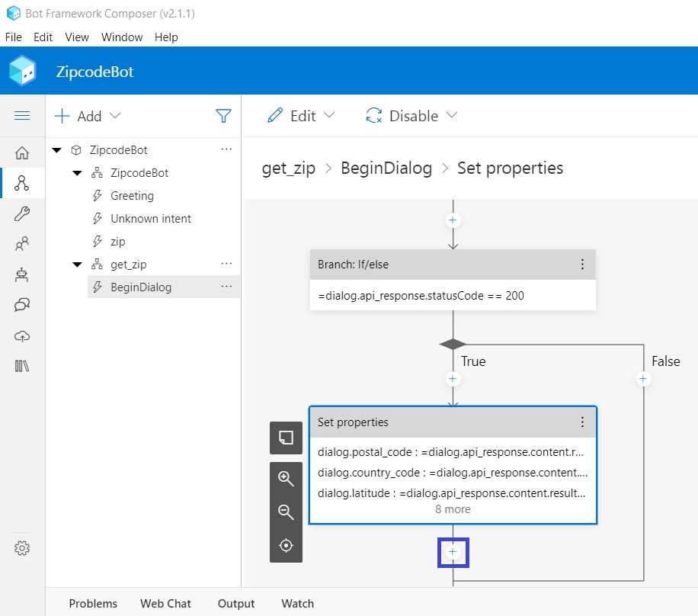The height and width of the screenshot is (616, 698).
Task: Disable the Set properties action
Action: click(411, 115)
